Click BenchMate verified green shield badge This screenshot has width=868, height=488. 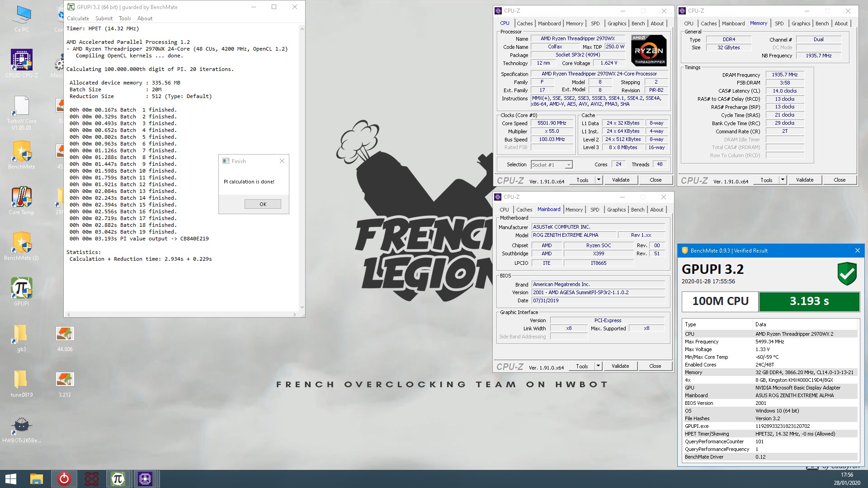pyautogui.click(x=847, y=274)
